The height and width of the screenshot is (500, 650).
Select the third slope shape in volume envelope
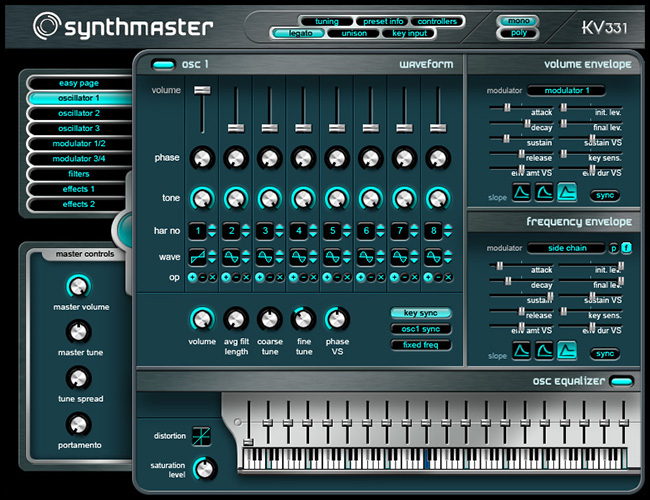pos(567,192)
